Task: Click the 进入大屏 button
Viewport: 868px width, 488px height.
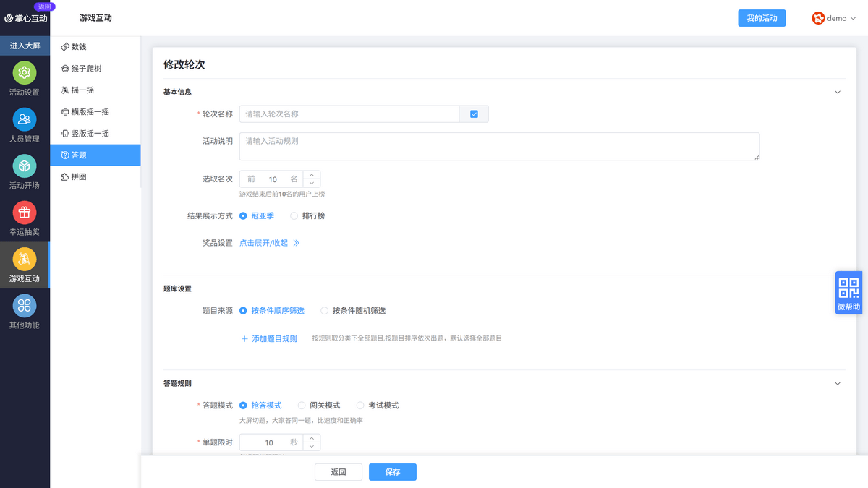Action: tap(25, 46)
